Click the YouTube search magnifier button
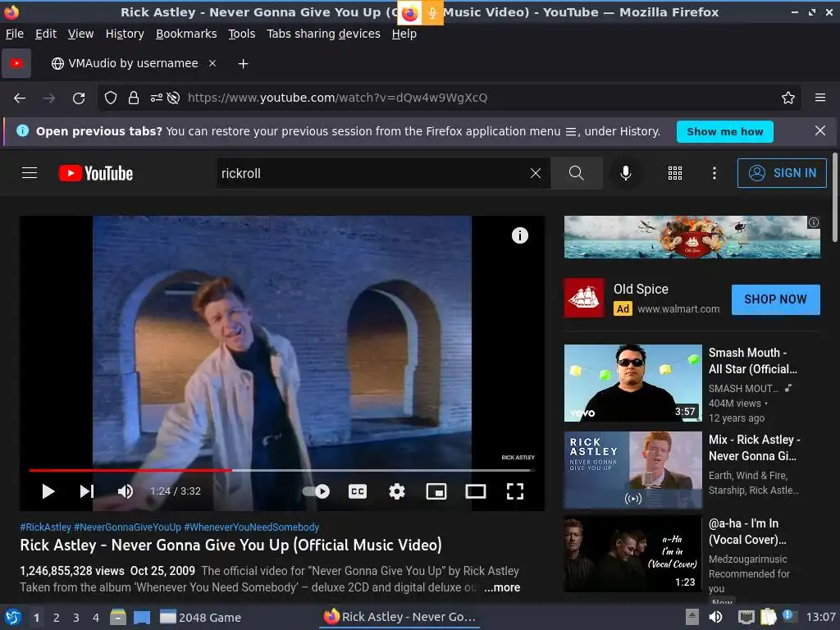This screenshot has width=840, height=630. click(x=577, y=173)
